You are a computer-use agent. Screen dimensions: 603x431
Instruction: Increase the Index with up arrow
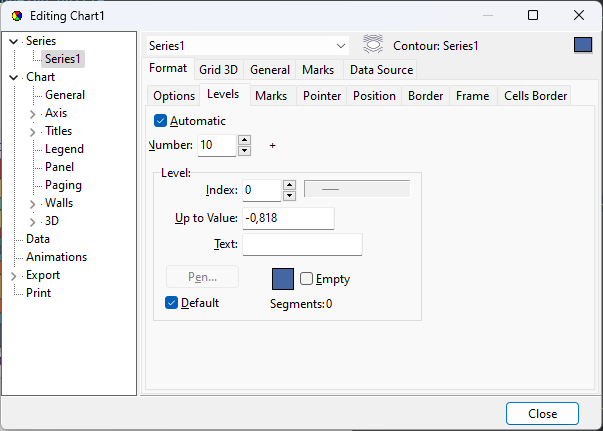pos(290,185)
